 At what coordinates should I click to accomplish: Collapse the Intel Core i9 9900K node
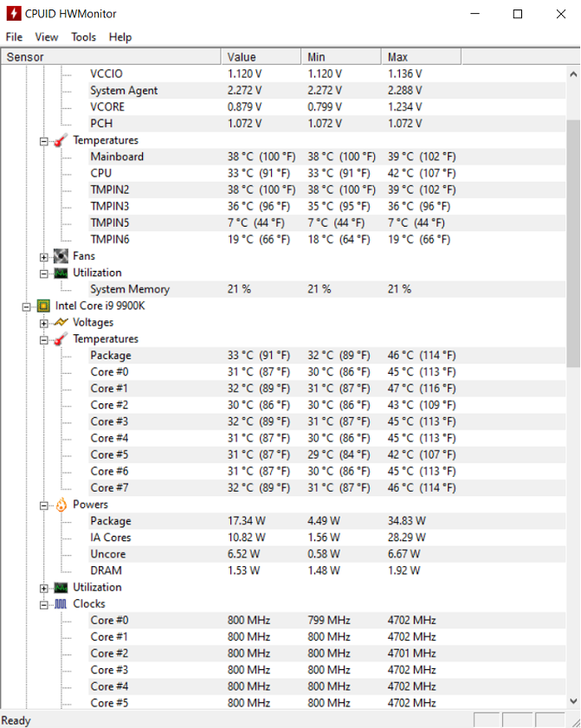click(27, 307)
